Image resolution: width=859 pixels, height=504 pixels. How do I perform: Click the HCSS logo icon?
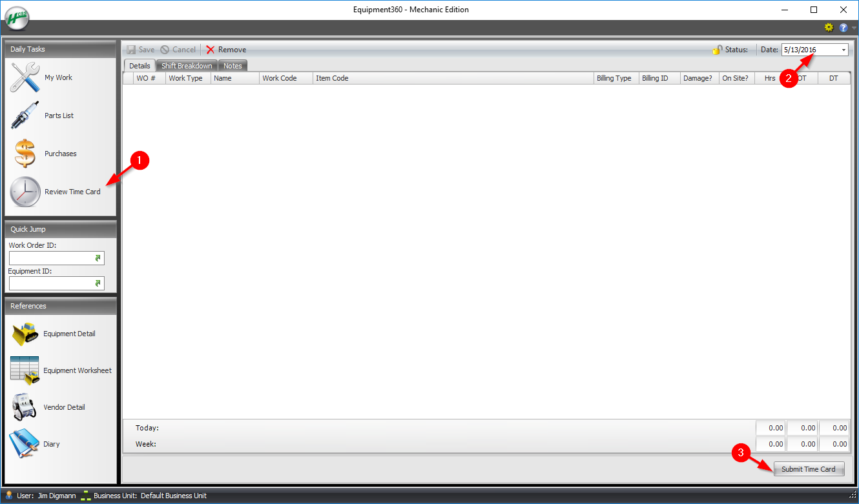[17, 19]
